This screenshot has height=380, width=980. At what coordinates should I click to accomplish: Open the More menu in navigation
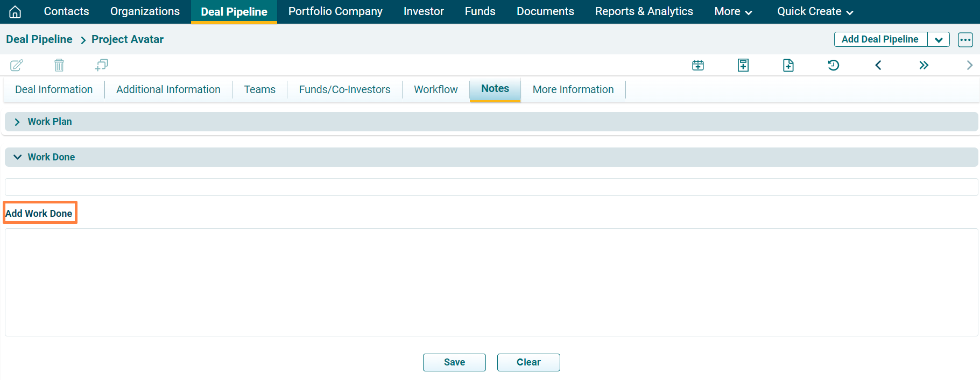tap(732, 11)
